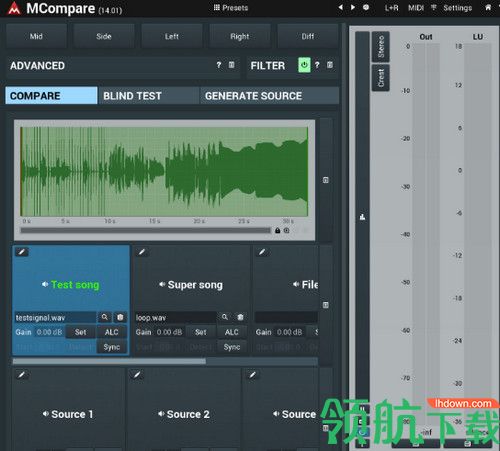The height and width of the screenshot is (451, 500).
Task: Edit the Super song slot with pencil icon
Action: [142, 252]
